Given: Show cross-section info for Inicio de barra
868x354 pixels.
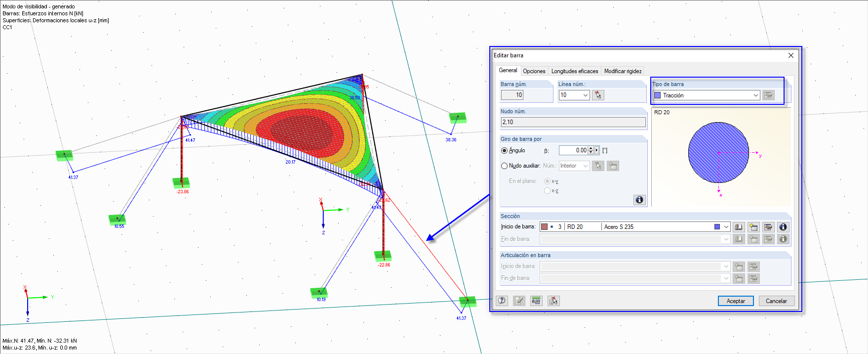Looking at the screenshot, I should pos(783,227).
